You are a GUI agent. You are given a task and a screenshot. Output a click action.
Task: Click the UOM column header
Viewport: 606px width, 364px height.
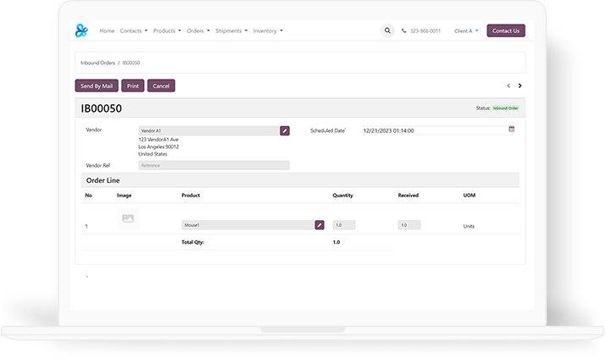point(470,196)
